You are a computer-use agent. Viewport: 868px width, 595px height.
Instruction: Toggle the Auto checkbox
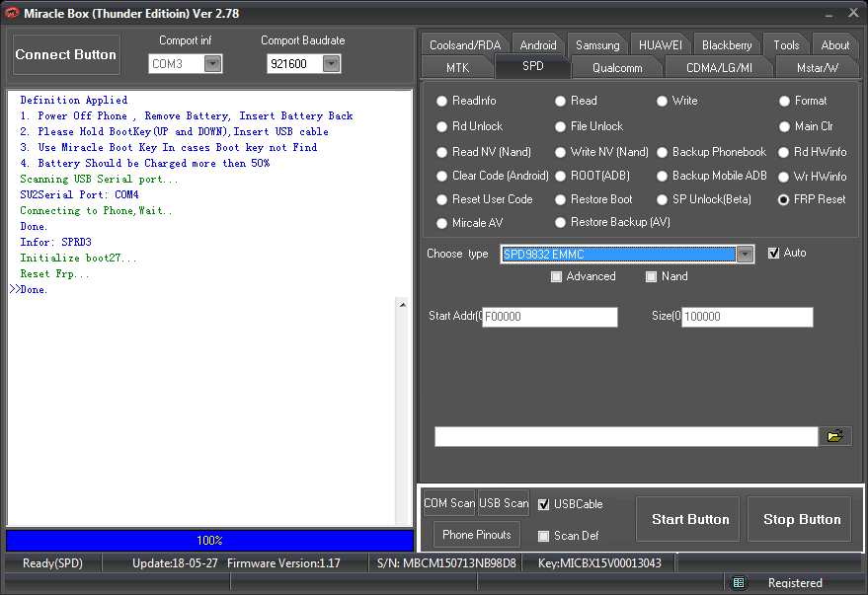[x=774, y=253]
